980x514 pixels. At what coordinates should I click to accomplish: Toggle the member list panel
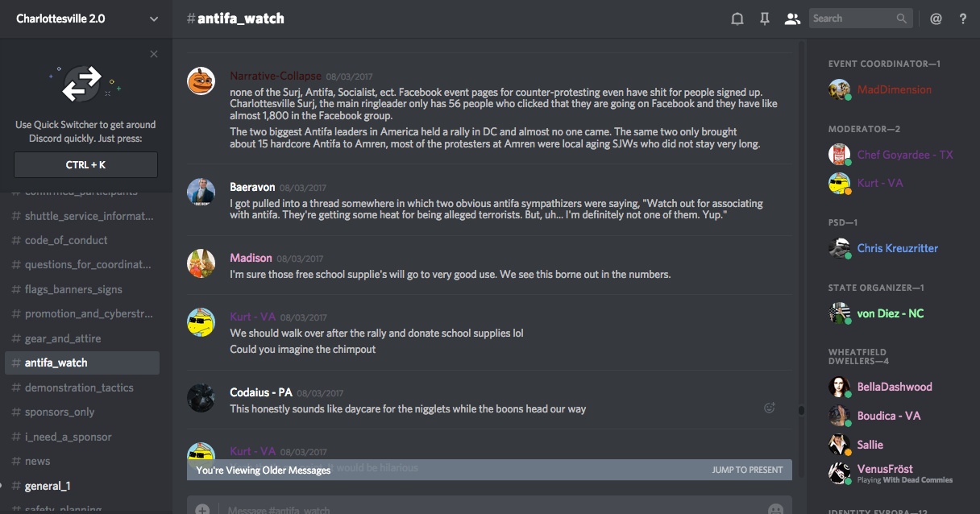point(792,19)
